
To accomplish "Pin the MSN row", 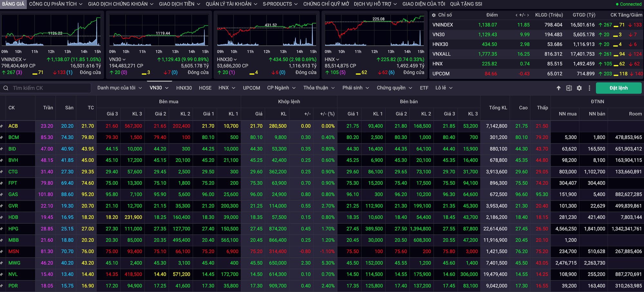I will click(x=2, y=251).
